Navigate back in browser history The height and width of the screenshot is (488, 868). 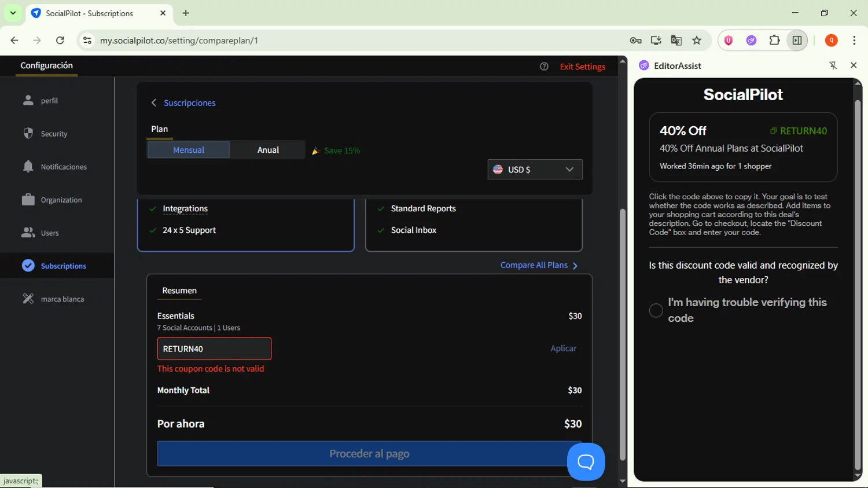[14, 41]
